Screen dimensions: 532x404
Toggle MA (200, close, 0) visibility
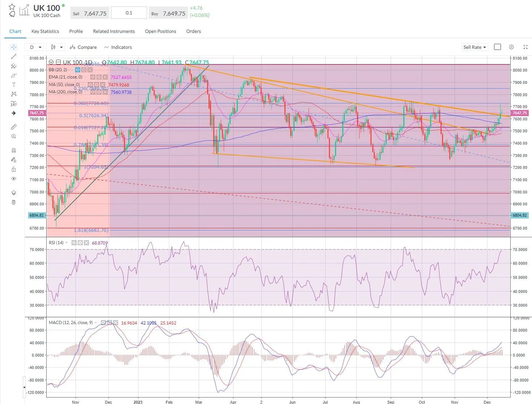coord(93,92)
